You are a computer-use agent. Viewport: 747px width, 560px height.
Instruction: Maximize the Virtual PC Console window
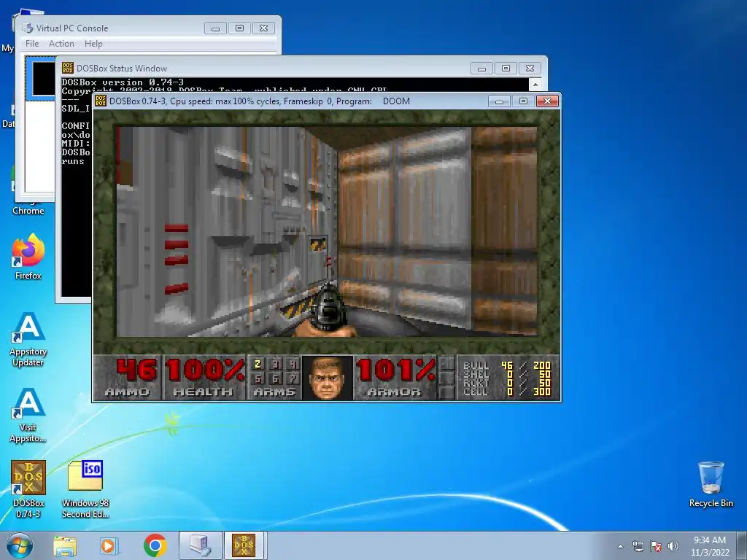(x=239, y=28)
